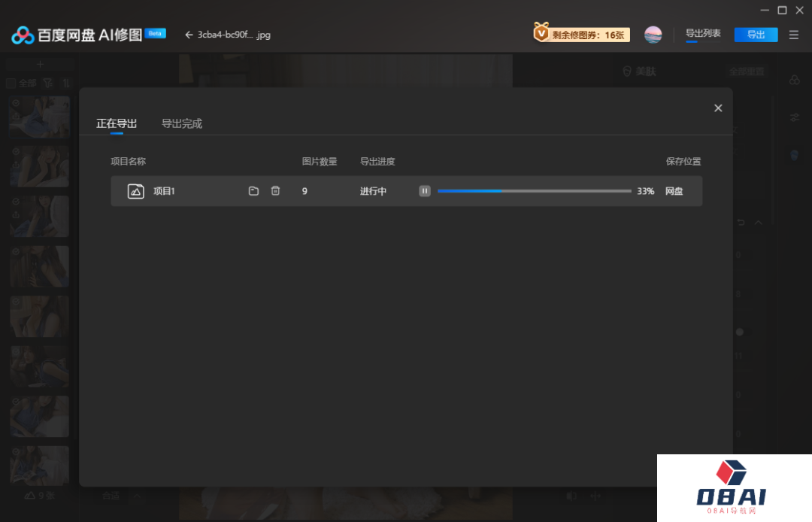Image resolution: width=812 pixels, height=522 pixels.
Task: Select the 正在导出 tab
Action: point(117,123)
